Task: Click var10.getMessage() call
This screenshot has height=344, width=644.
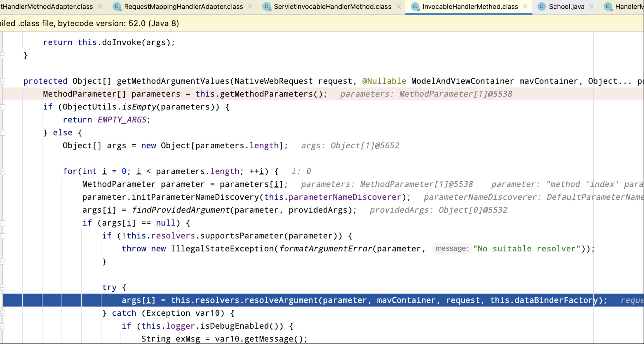Action: pyautogui.click(x=259, y=339)
